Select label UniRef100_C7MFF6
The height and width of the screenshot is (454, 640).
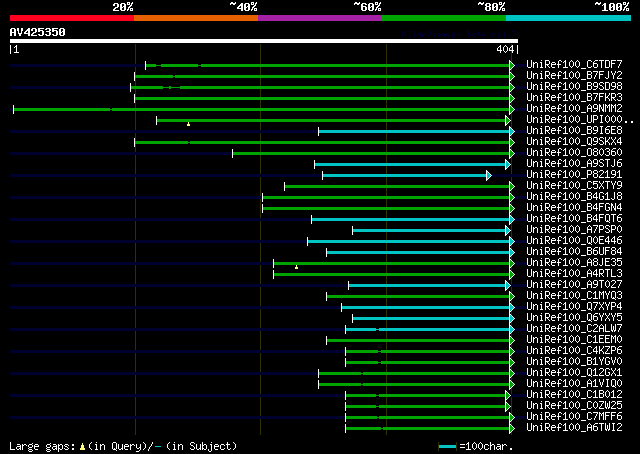tap(574, 417)
